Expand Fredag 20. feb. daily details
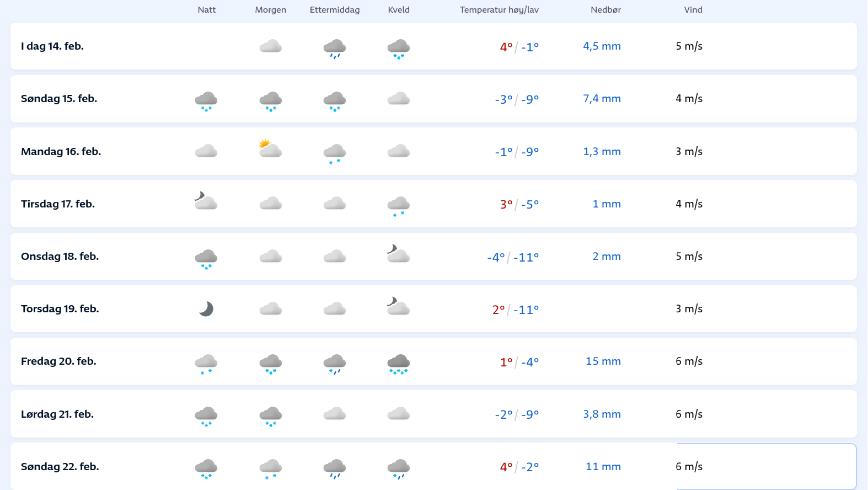 click(58, 361)
